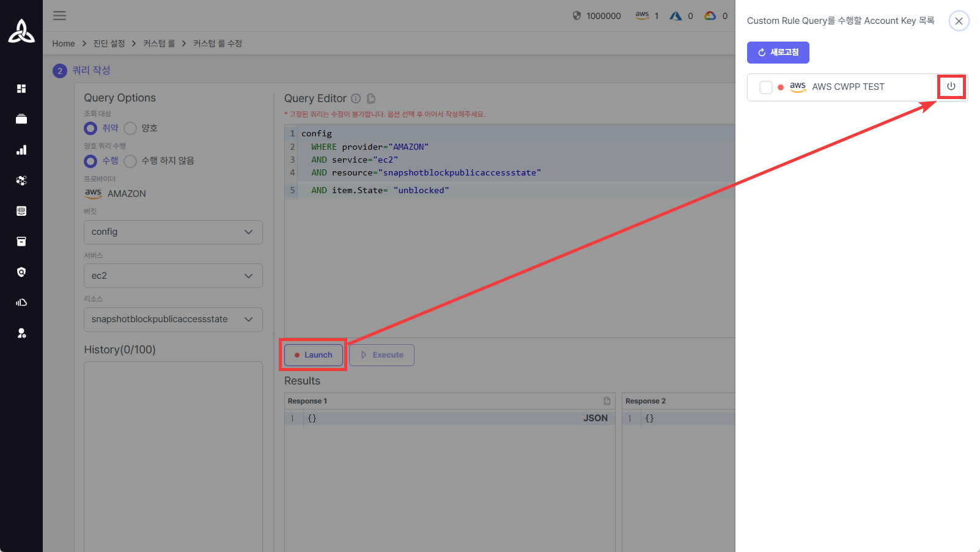This screenshot has width=980, height=552.
Task: Click the logo icon at top left
Action: tap(21, 31)
